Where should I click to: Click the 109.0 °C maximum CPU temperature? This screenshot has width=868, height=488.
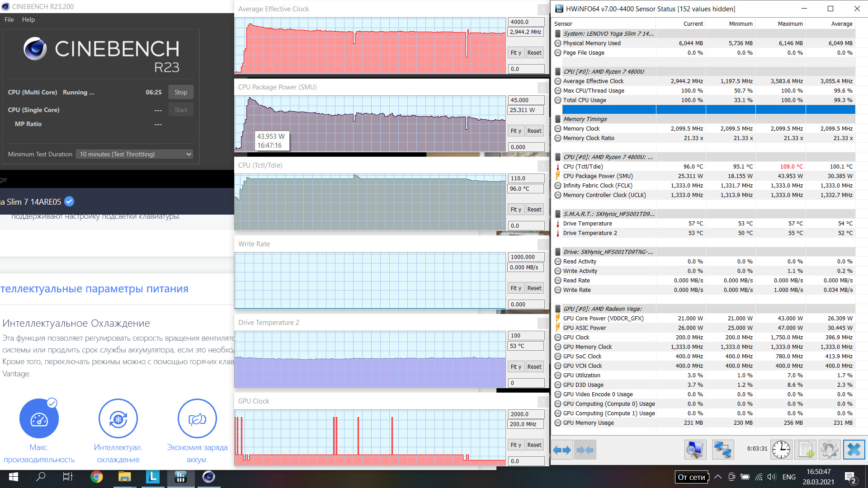791,167
